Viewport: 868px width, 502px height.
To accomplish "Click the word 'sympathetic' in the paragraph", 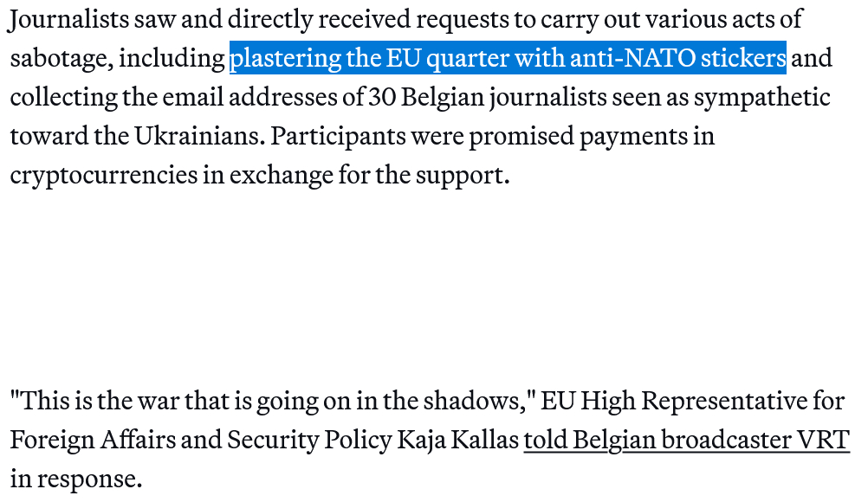I will coord(761,97).
